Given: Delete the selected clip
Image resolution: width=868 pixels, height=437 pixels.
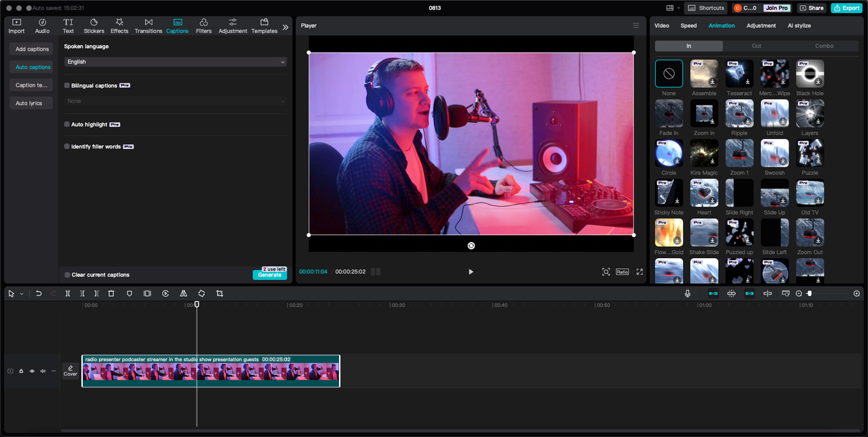Looking at the screenshot, I should tap(111, 293).
